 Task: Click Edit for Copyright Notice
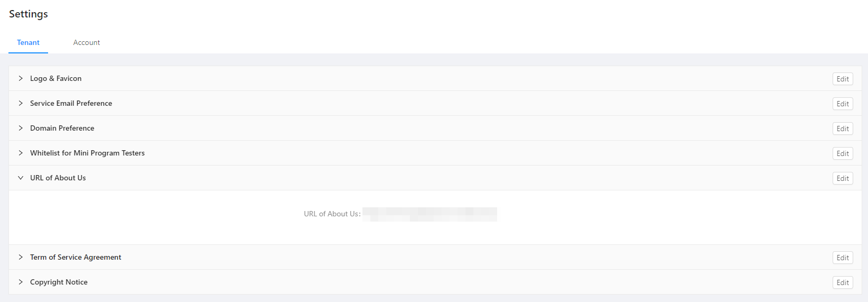(843, 282)
